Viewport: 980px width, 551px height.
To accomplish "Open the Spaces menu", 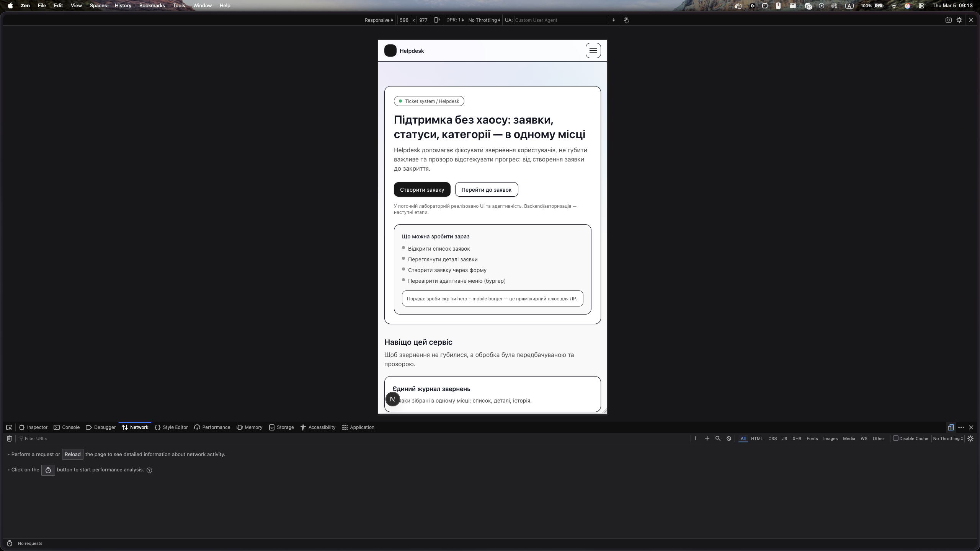I will [98, 6].
